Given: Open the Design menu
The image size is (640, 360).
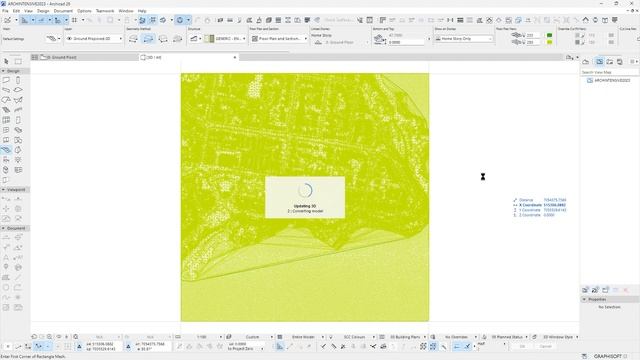Looking at the screenshot, I should point(43,11).
